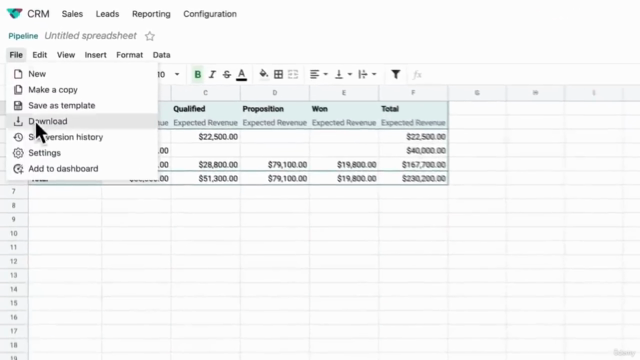Open the Configuration top menu
The width and height of the screenshot is (640, 360).
pos(210,14)
